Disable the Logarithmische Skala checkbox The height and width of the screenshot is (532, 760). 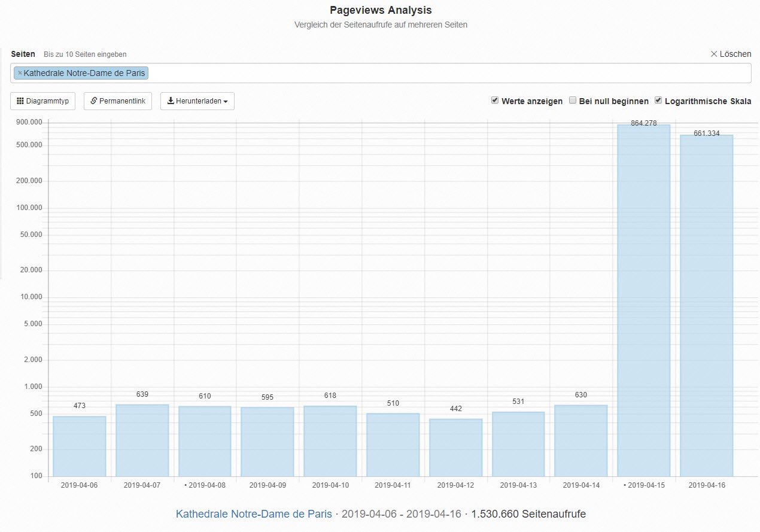(x=658, y=101)
